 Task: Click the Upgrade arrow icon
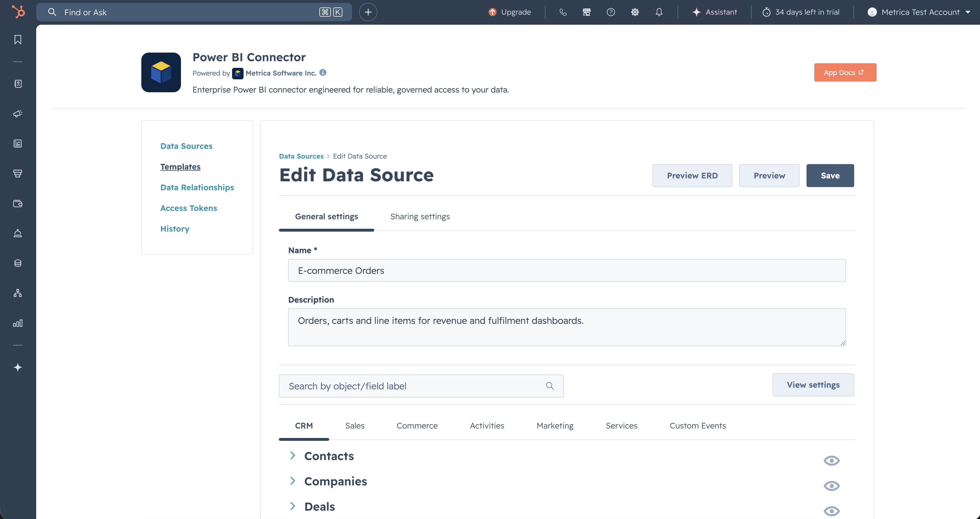[492, 12]
